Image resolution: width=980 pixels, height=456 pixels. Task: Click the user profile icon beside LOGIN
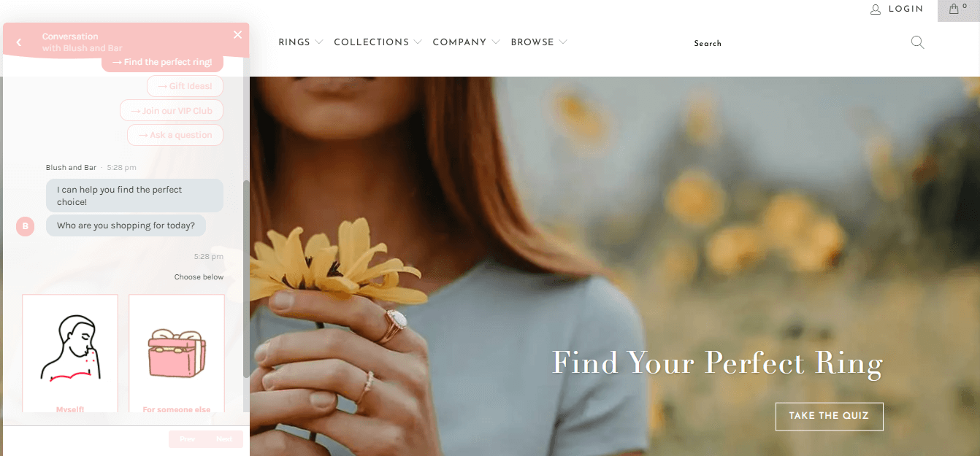pyautogui.click(x=876, y=9)
